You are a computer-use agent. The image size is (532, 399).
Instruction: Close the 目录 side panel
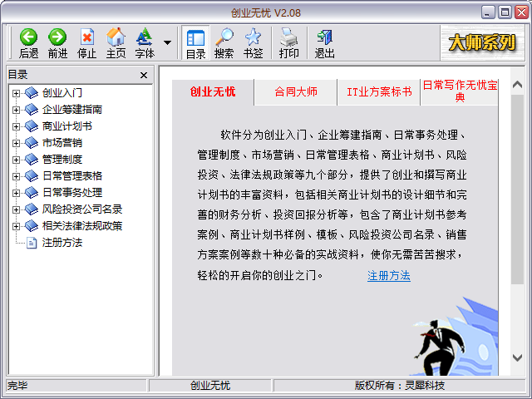pyautogui.click(x=144, y=75)
